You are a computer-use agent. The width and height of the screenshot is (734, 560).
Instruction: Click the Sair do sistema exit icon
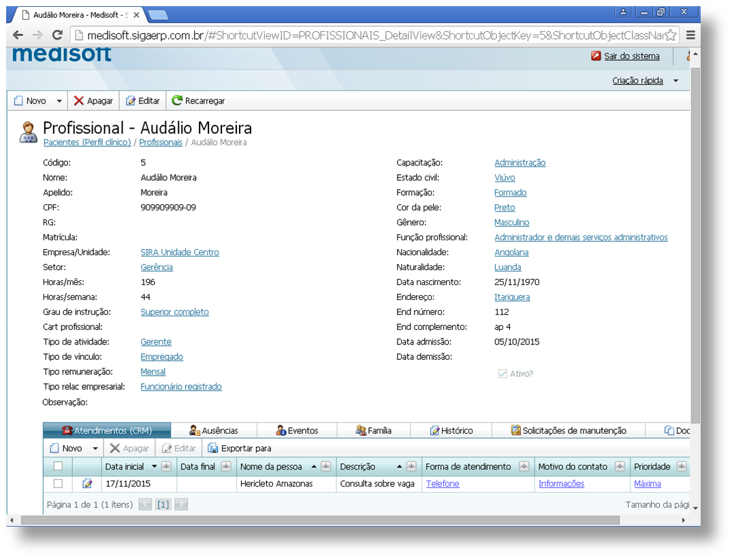[595, 56]
